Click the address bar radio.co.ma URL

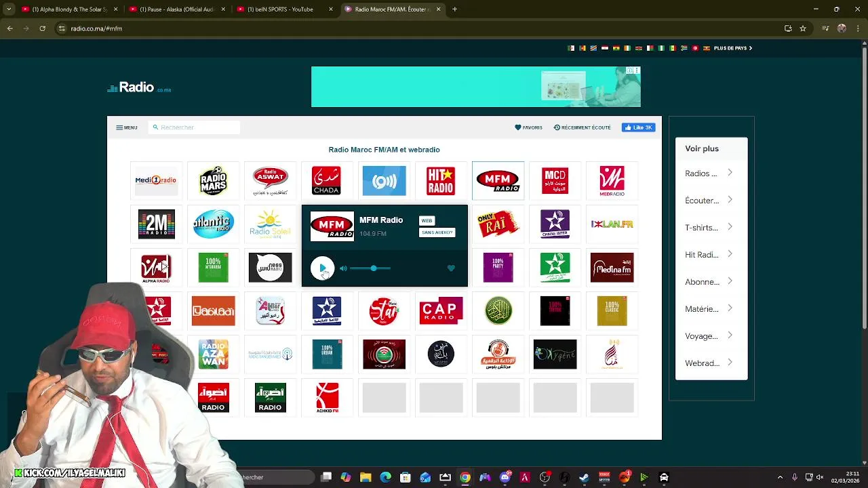tap(96, 28)
